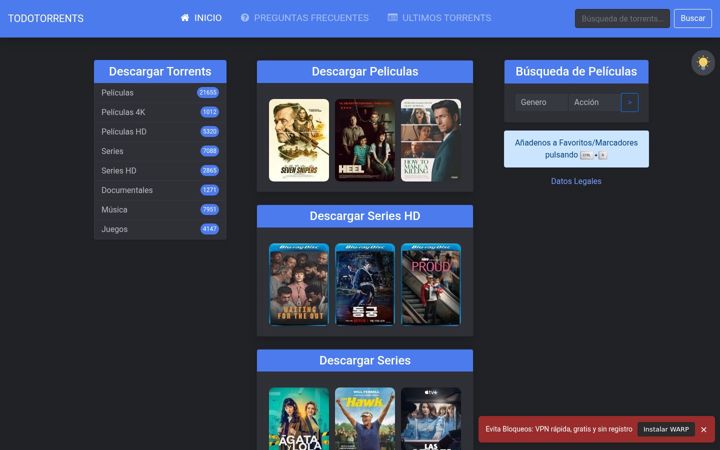The height and width of the screenshot is (450, 720).
Task: Focus the torrent search input field
Action: pyautogui.click(x=622, y=18)
